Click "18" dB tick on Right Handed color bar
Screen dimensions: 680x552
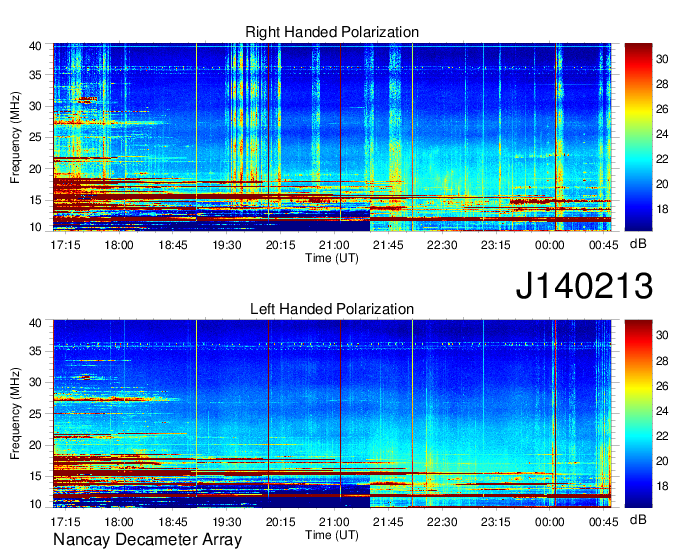click(662, 209)
